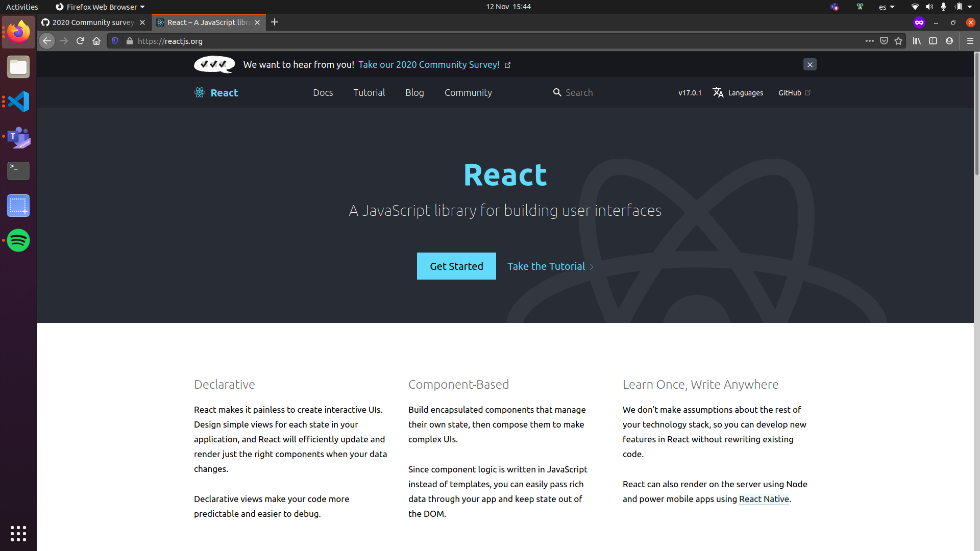
Task: Open a new tab with plus button
Action: click(275, 22)
